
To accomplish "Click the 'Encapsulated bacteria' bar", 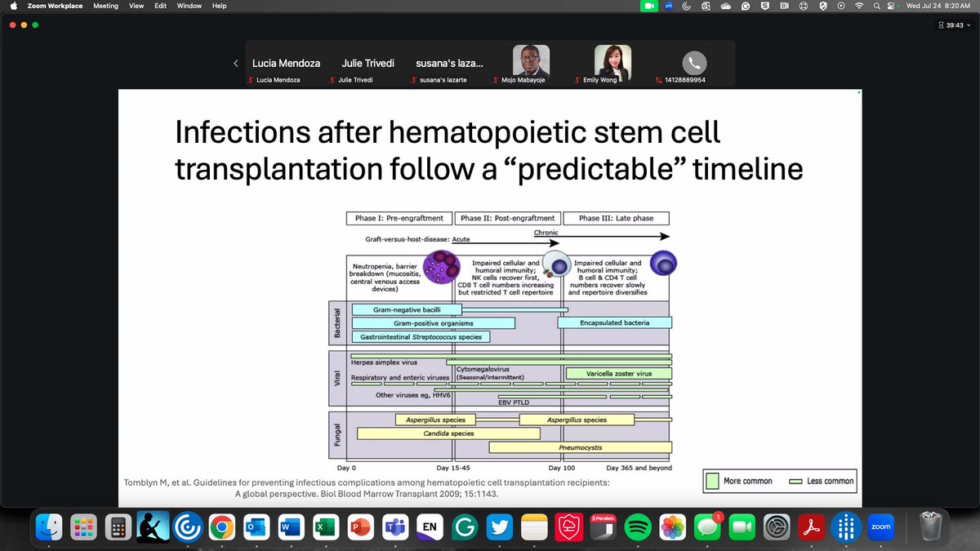I will pyautogui.click(x=615, y=322).
